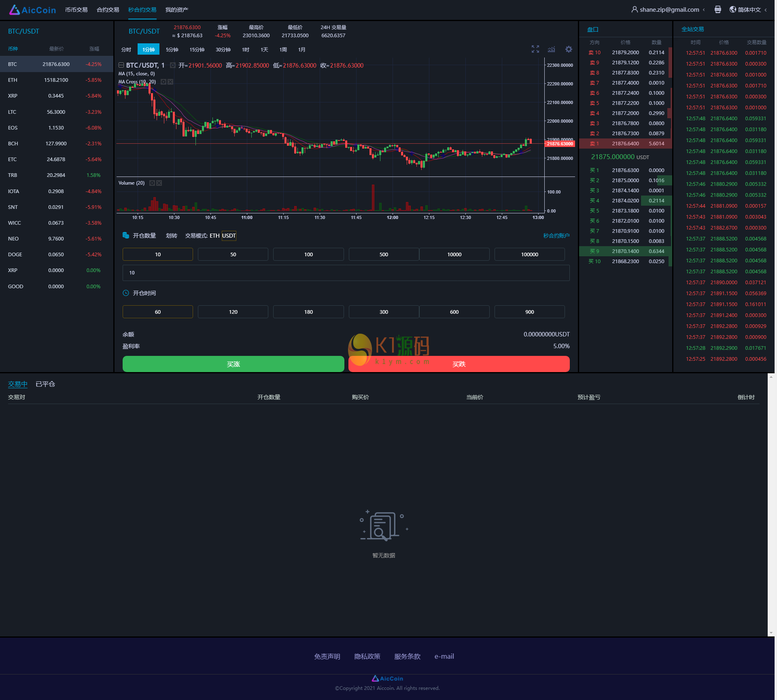Screen dimensions: 777x700
Task: Open the chart indicators icon
Action: [x=552, y=49]
